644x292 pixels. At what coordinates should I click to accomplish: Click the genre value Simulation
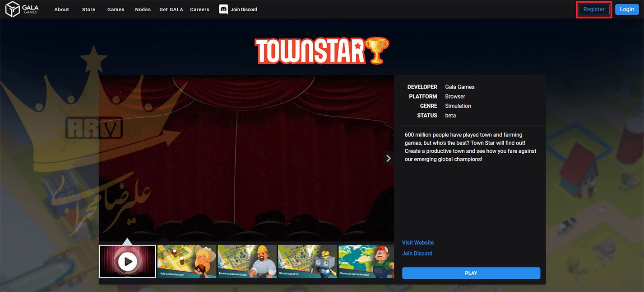(458, 106)
